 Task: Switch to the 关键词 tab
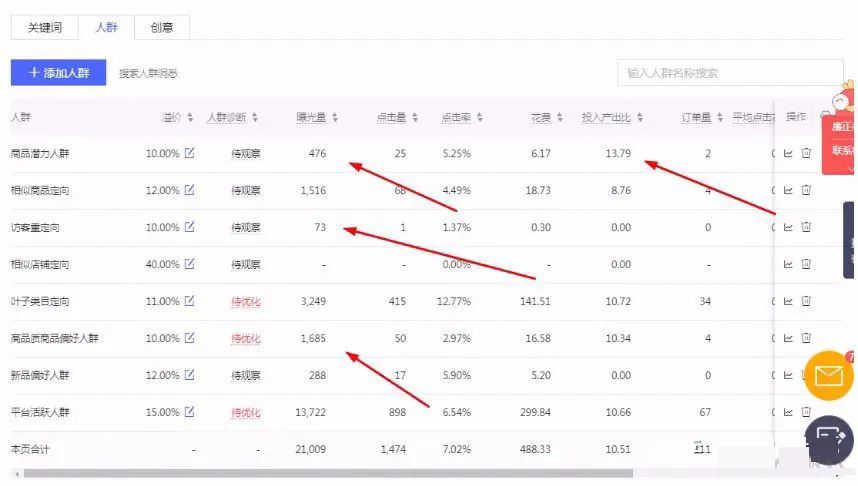(45, 27)
